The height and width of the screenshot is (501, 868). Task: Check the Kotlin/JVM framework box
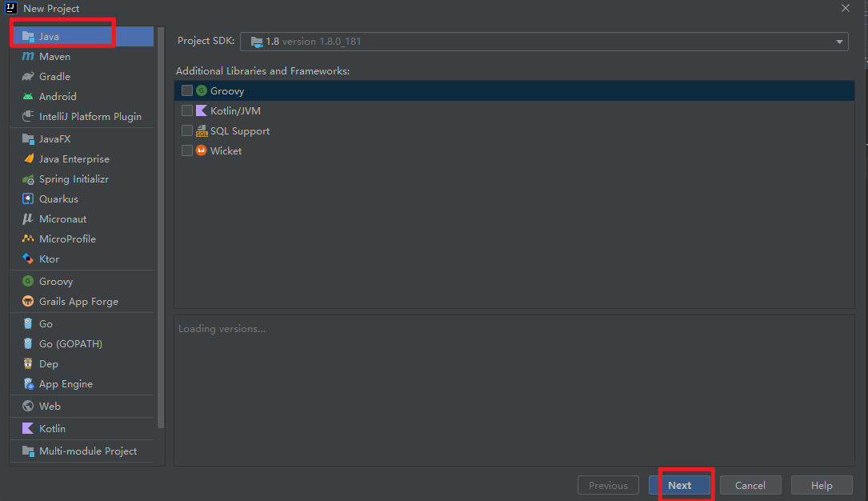[187, 111]
